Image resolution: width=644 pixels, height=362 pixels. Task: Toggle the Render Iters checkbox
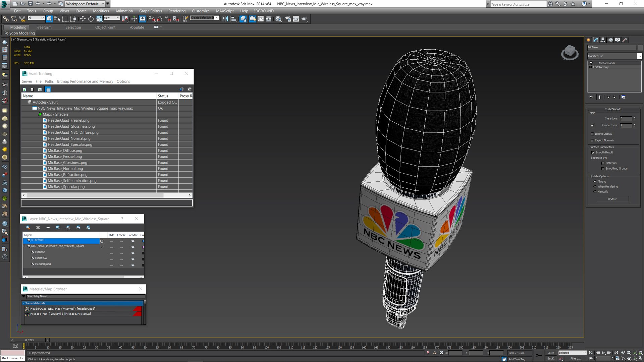592,125
